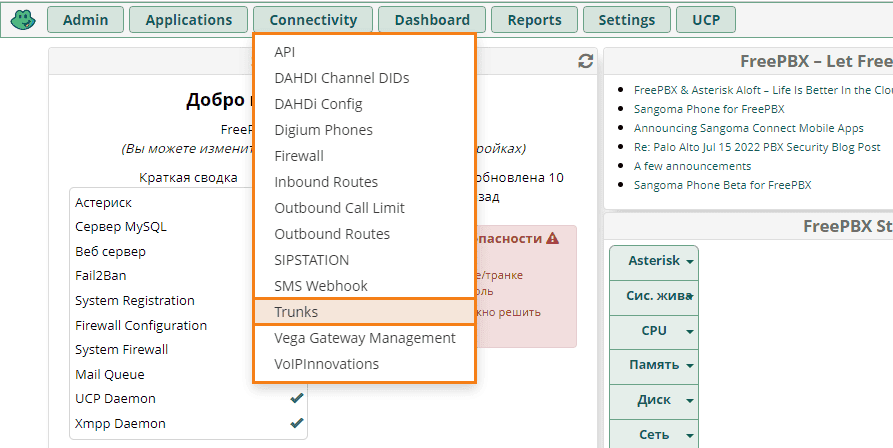Click the Xmpp Daemon row label

pyautogui.click(x=120, y=424)
